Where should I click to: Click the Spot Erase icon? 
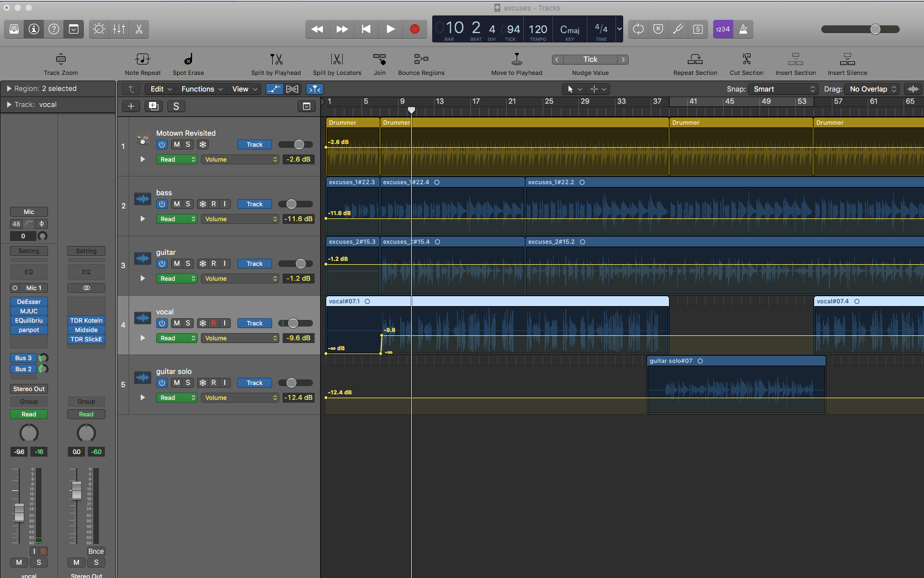188,61
